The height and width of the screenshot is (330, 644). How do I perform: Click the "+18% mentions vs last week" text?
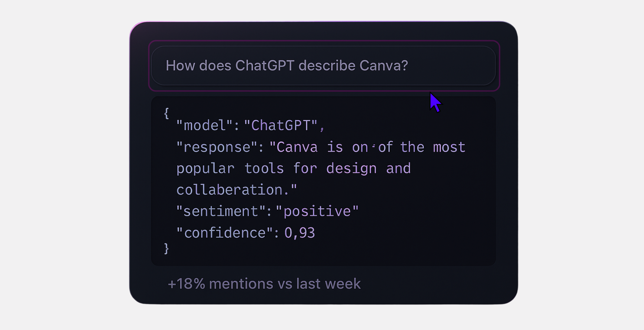click(x=264, y=284)
